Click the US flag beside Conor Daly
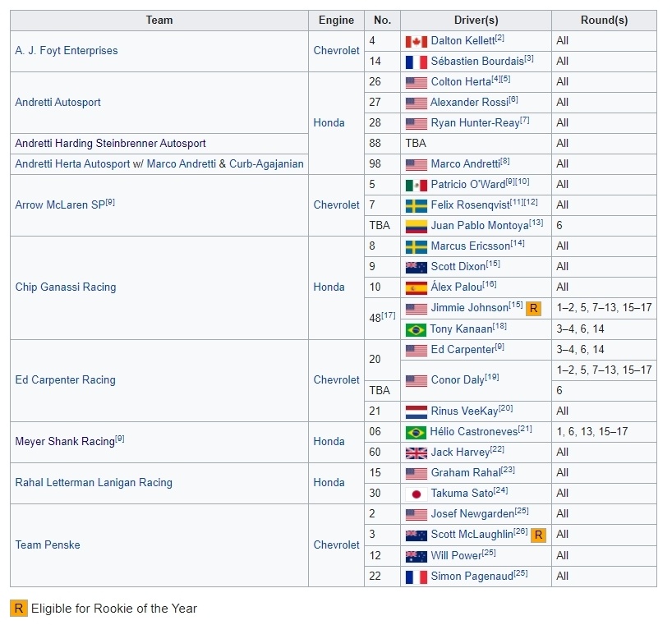 417,381
